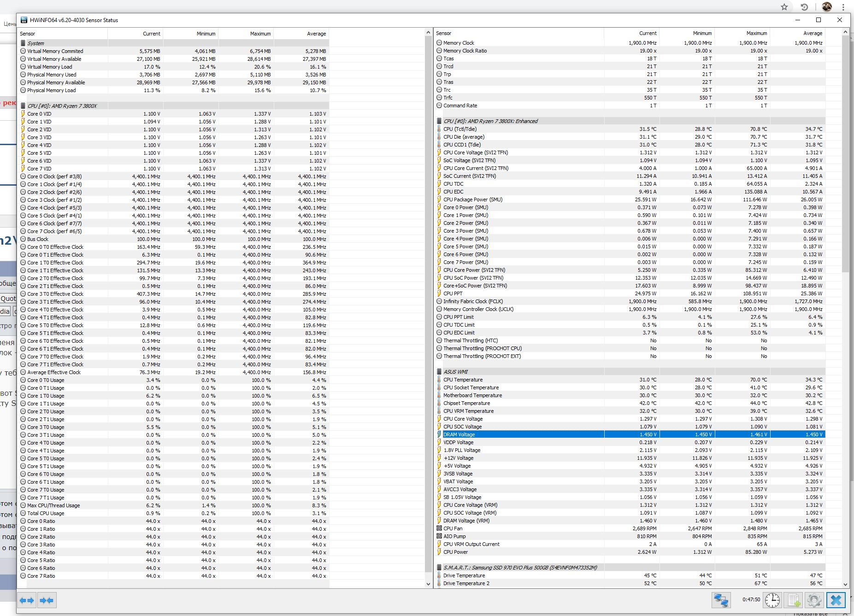The image size is (854, 616).
Task: Click the browser history clock icon
Action: coord(804,7)
